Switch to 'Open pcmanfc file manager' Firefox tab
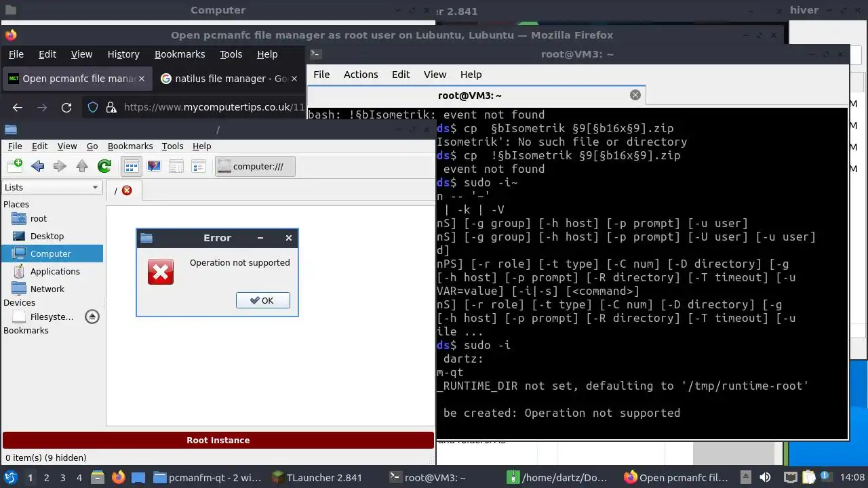Screen dimensions: 868x488 (x=77, y=79)
